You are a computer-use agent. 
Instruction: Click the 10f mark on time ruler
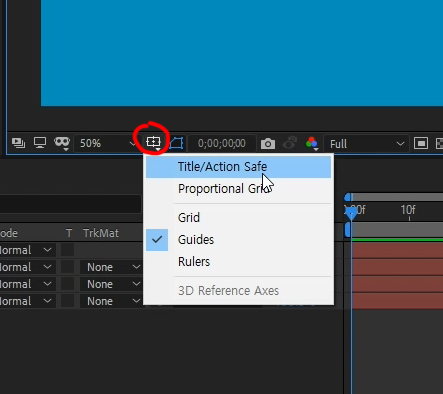pos(408,210)
